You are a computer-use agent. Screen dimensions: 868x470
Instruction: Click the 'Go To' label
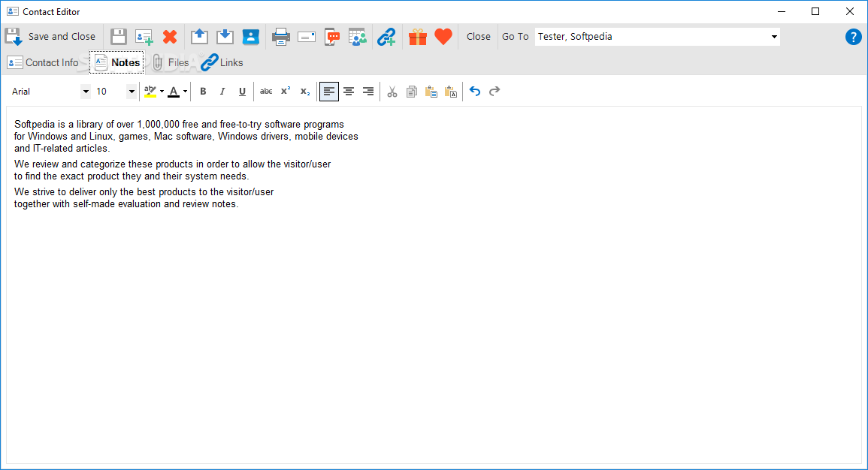(x=516, y=37)
